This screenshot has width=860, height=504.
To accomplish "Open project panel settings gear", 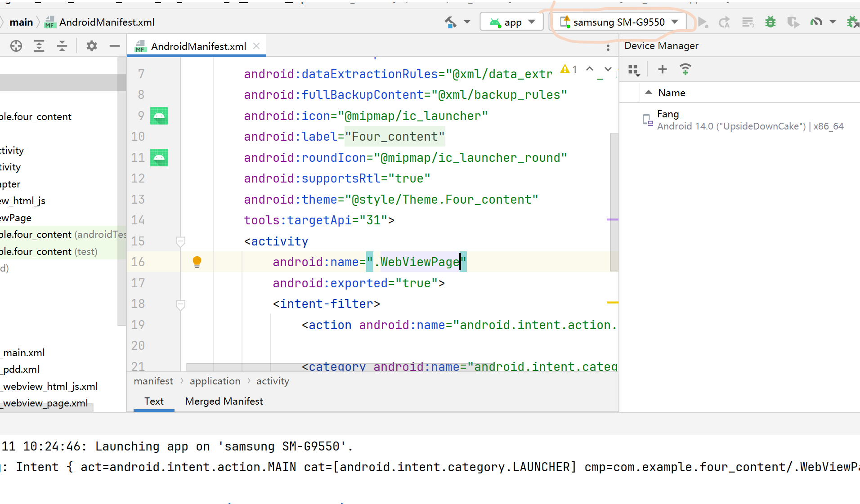I will (x=92, y=46).
